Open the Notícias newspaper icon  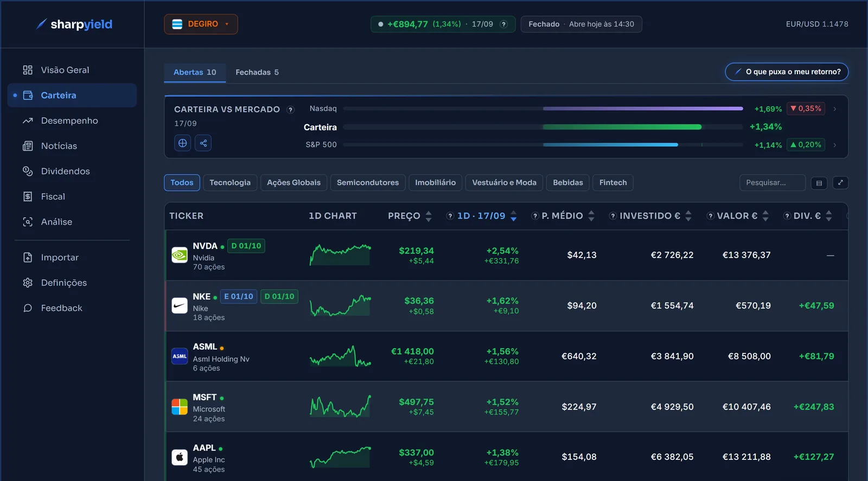(x=28, y=146)
